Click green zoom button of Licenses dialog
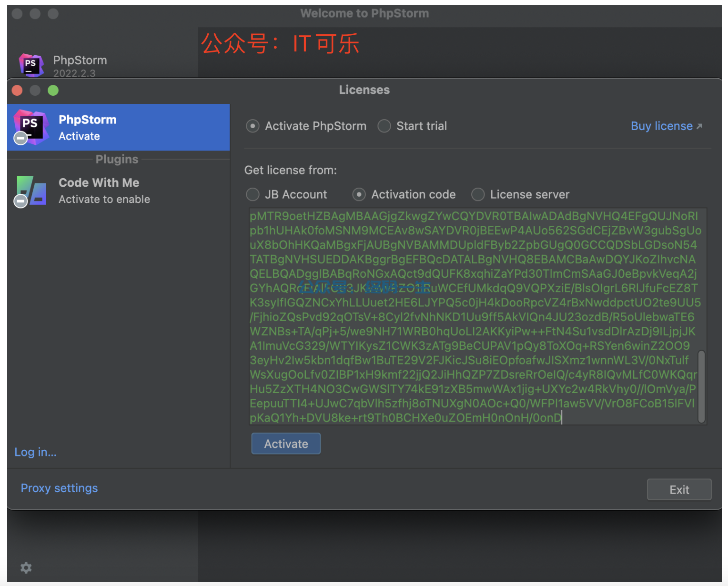Viewport: 728px width, 586px height. tap(53, 91)
